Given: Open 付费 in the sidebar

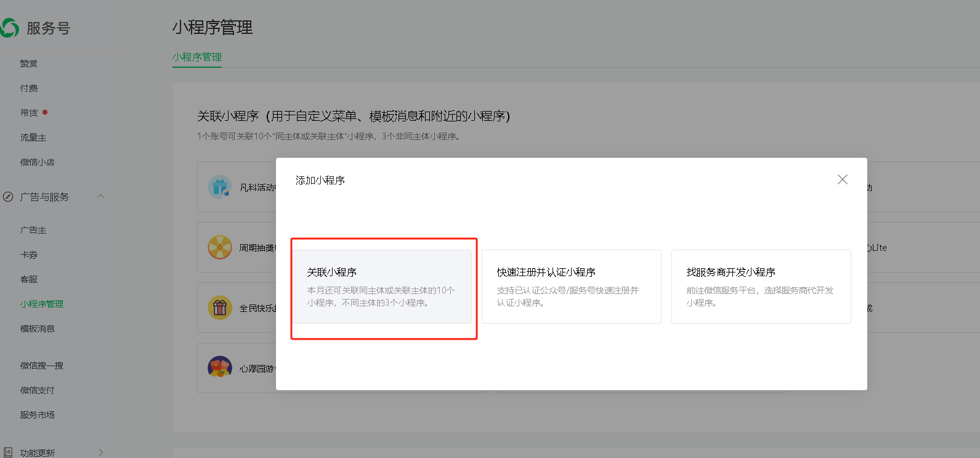Looking at the screenshot, I should [x=29, y=88].
